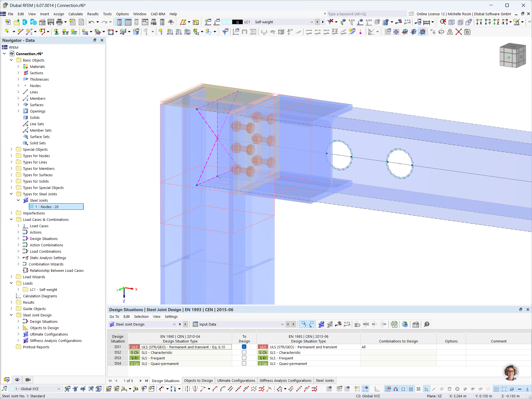Toggle the eye views tab in Navigator

click(x=17, y=380)
